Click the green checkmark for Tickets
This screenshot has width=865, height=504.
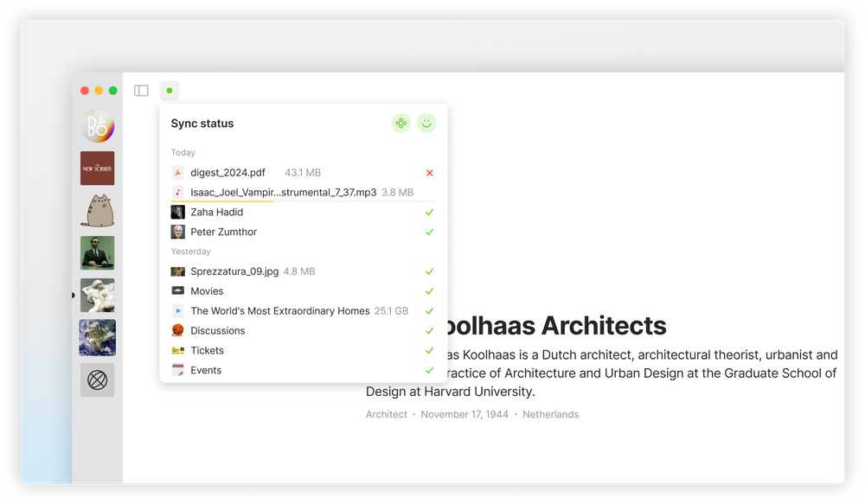coord(429,351)
